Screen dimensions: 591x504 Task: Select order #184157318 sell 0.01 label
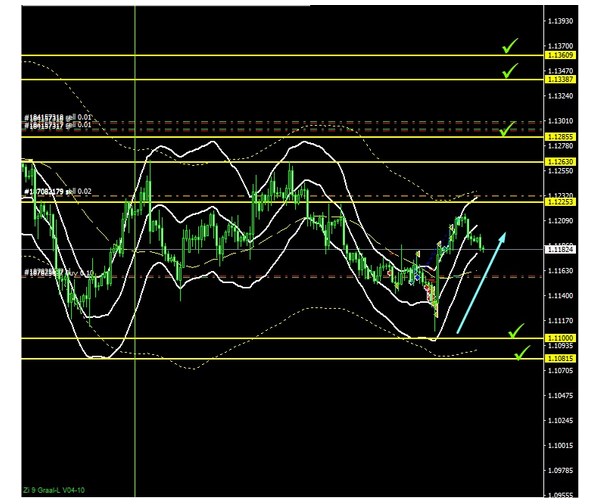click(58, 118)
